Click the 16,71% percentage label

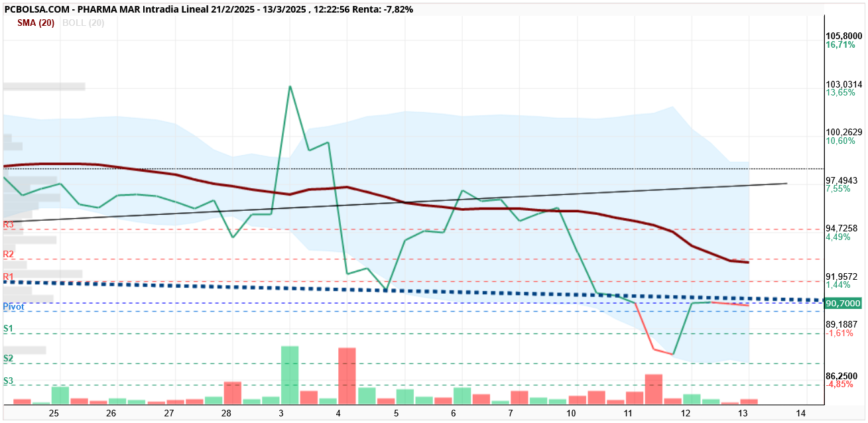coord(840,45)
